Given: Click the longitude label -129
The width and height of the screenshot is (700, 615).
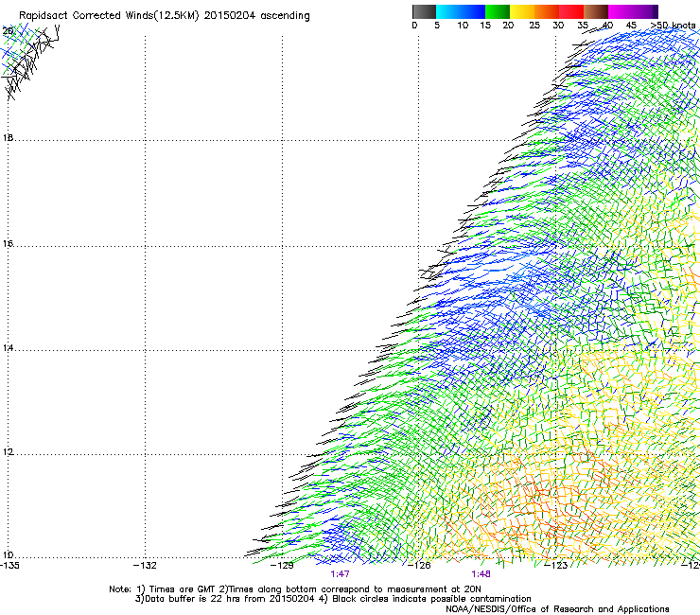Looking at the screenshot, I should click(x=282, y=566).
